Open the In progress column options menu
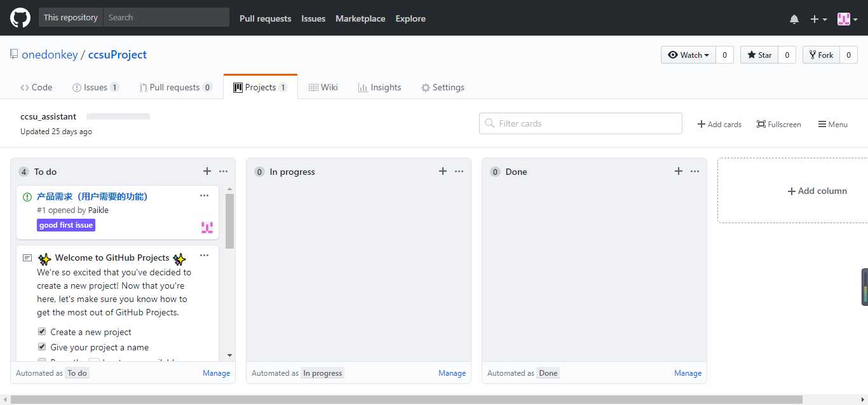The image size is (868, 405). pos(459,171)
